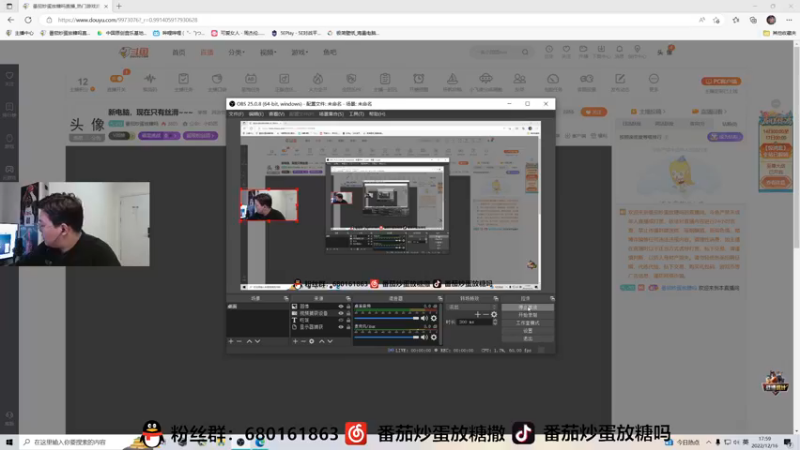Move the selected source up
The width and height of the screenshot is (800, 450).
tap(321, 341)
